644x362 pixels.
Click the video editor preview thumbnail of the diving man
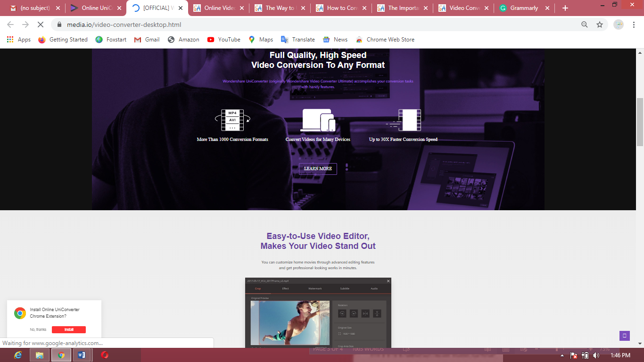(290, 323)
